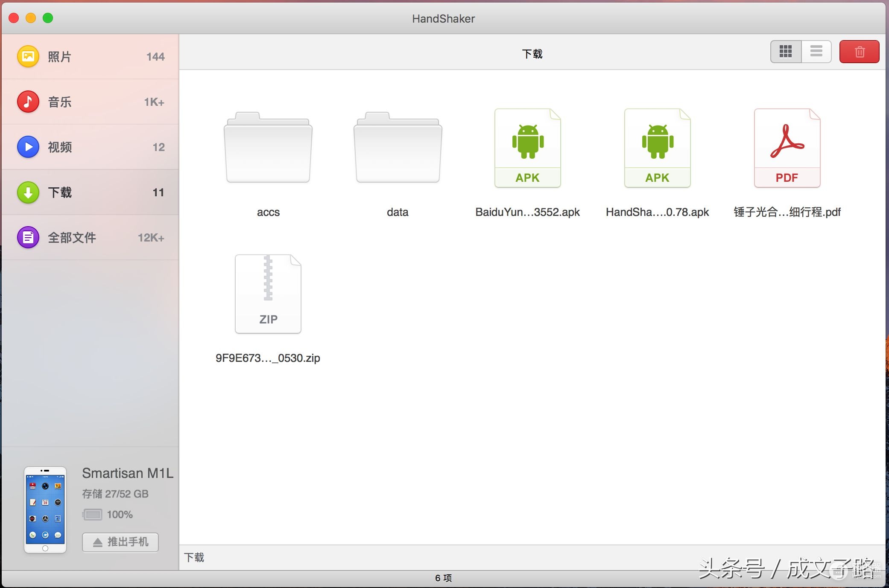
Task: Open the 照片 photos category icon
Action: click(28, 56)
